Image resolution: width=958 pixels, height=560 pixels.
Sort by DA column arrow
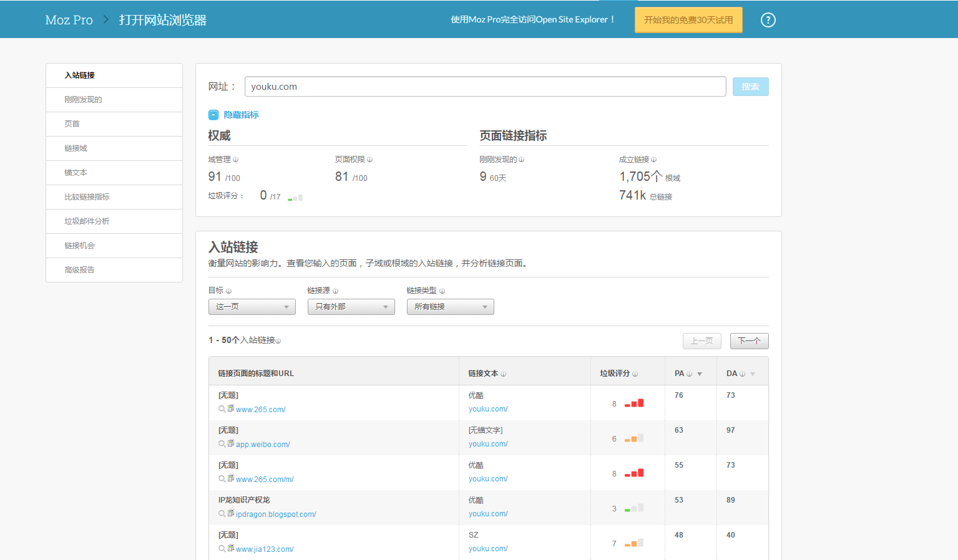pos(753,374)
